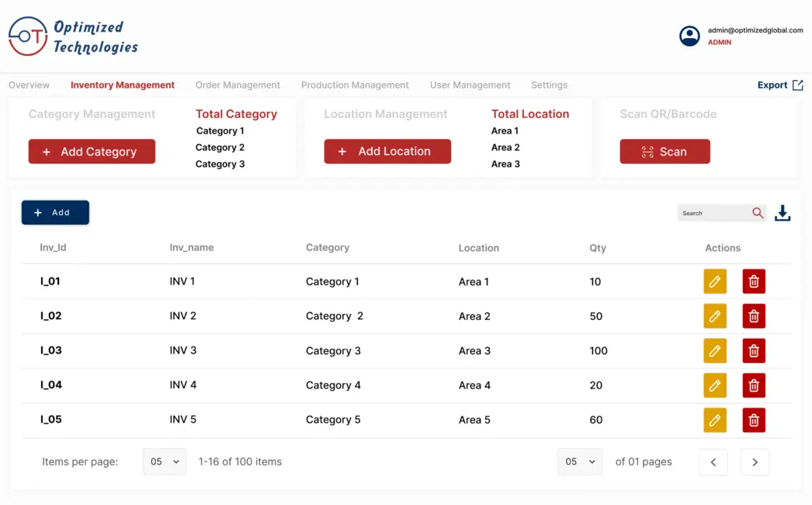Select Category 2 under Total Category

pos(220,148)
